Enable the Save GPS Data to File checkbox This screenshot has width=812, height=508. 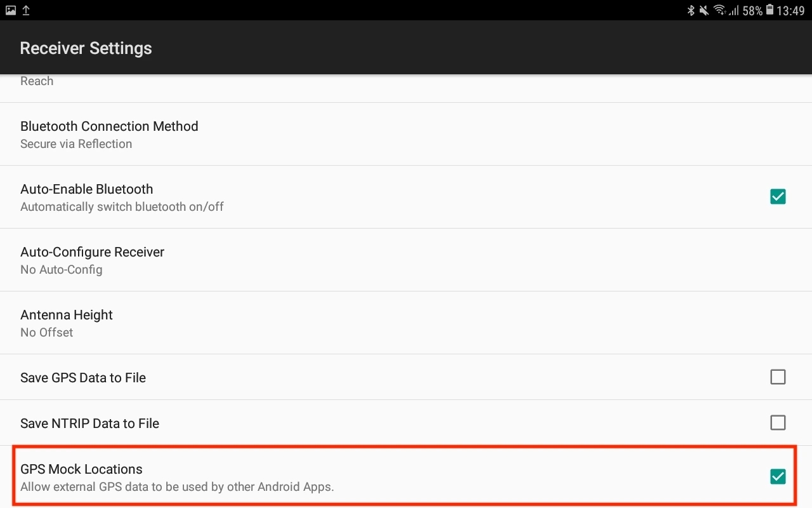tap(778, 377)
